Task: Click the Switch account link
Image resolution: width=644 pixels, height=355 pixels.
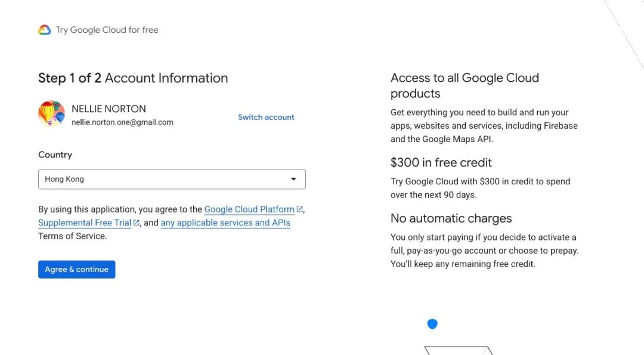Action: coord(266,117)
